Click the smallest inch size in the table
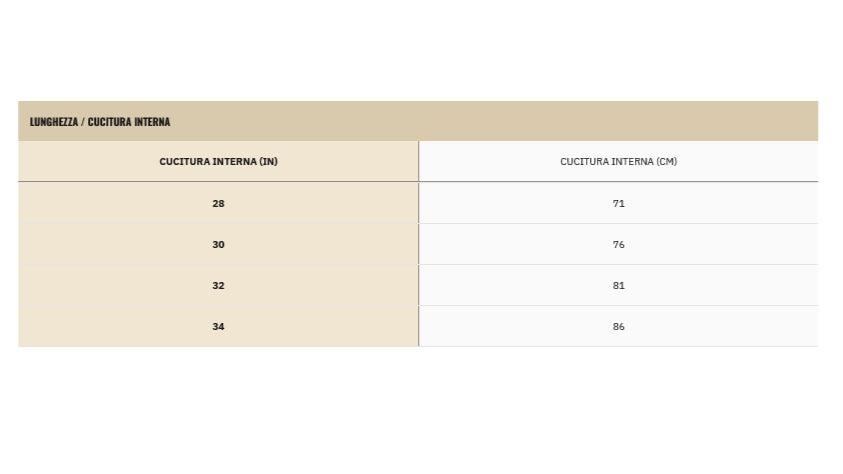 point(218,203)
